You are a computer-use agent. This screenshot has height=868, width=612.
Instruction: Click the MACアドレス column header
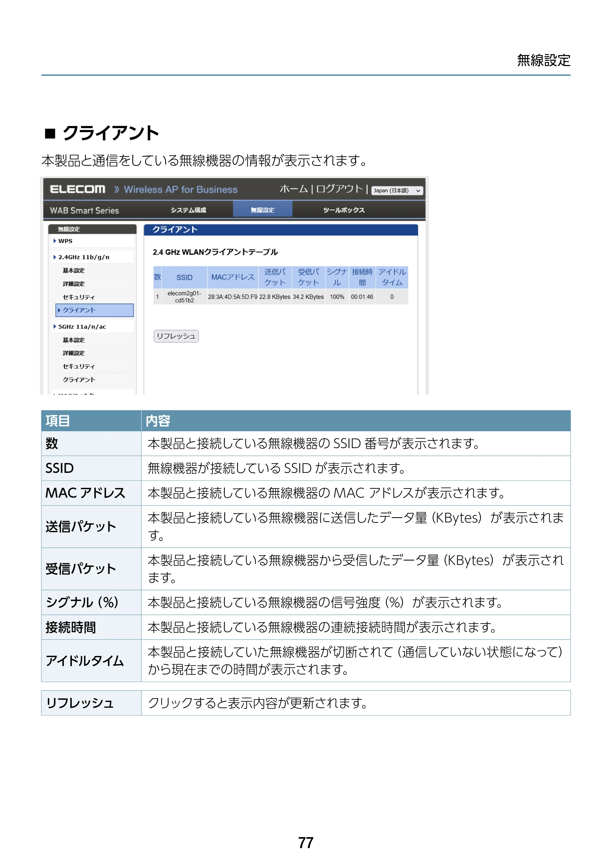click(x=233, y=277)
